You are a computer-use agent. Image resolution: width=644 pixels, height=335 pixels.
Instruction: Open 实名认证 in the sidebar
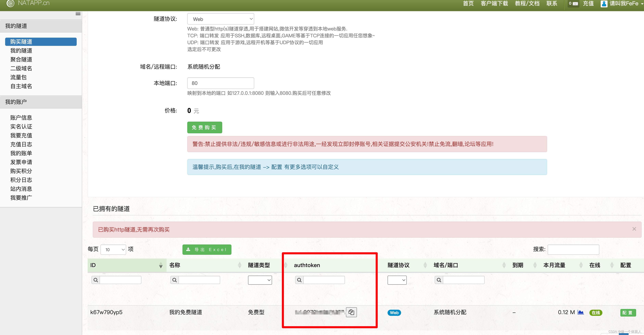click(21, 126)
